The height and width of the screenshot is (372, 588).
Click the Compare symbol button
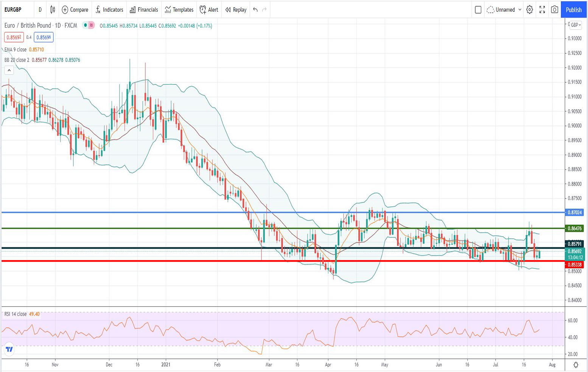click(x=75, y=10)
